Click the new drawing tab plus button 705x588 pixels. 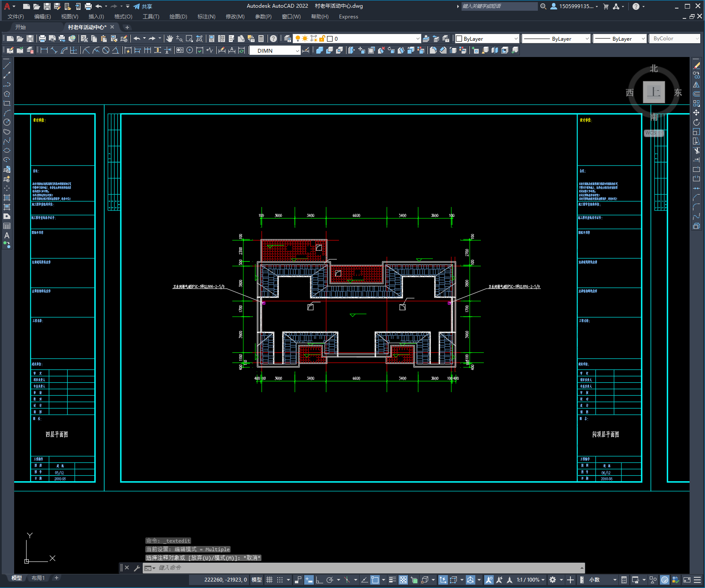tap(127, 27)
